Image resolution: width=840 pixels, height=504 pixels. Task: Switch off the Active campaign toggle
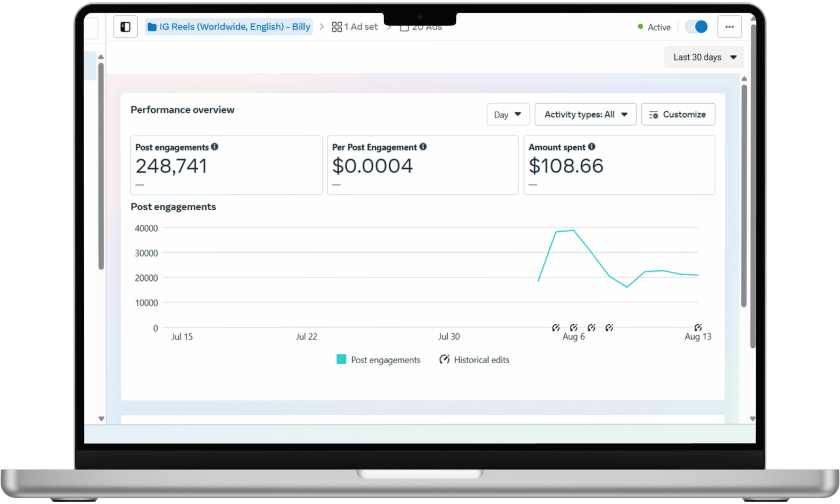696,27
